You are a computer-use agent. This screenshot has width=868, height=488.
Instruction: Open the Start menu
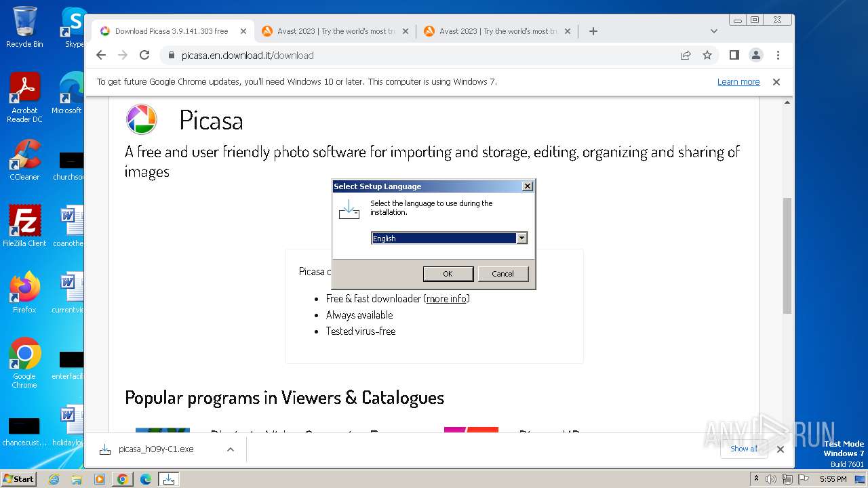(x=18, y=479)
